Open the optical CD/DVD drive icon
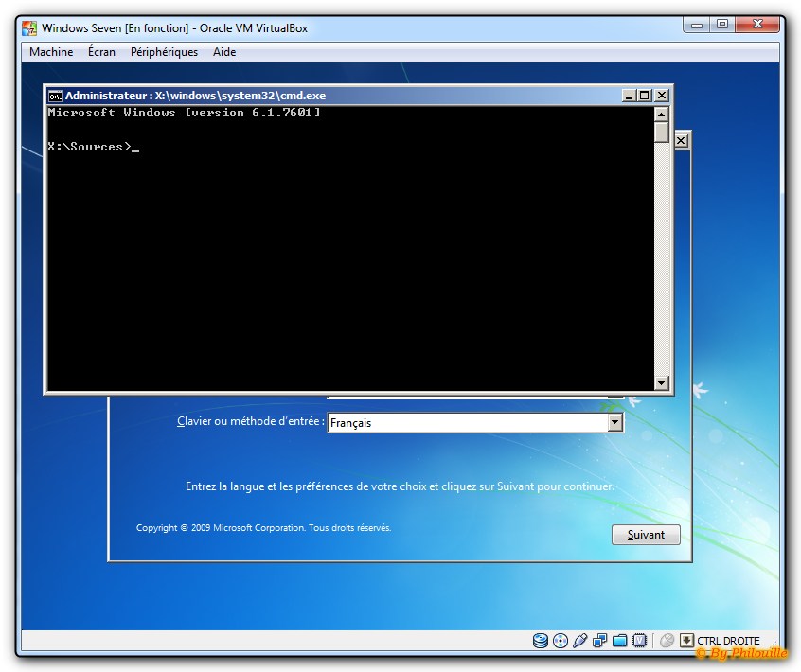Image resolution: width=801 pixels, height=672 pixels. 561,641
